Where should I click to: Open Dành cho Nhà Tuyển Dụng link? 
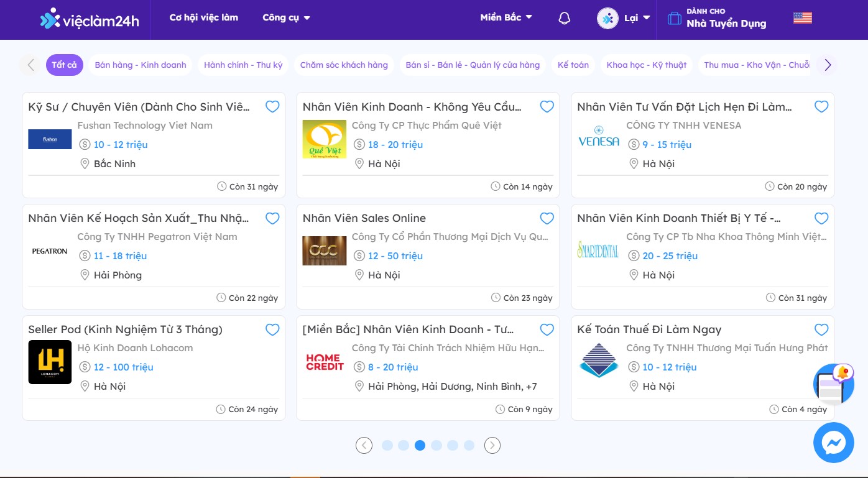[726, 18]
